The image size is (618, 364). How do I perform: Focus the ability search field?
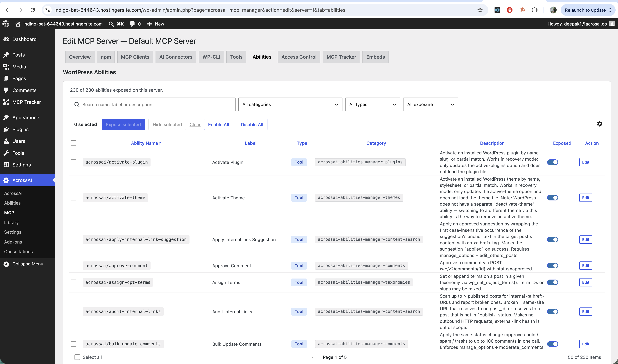(152, 104)
